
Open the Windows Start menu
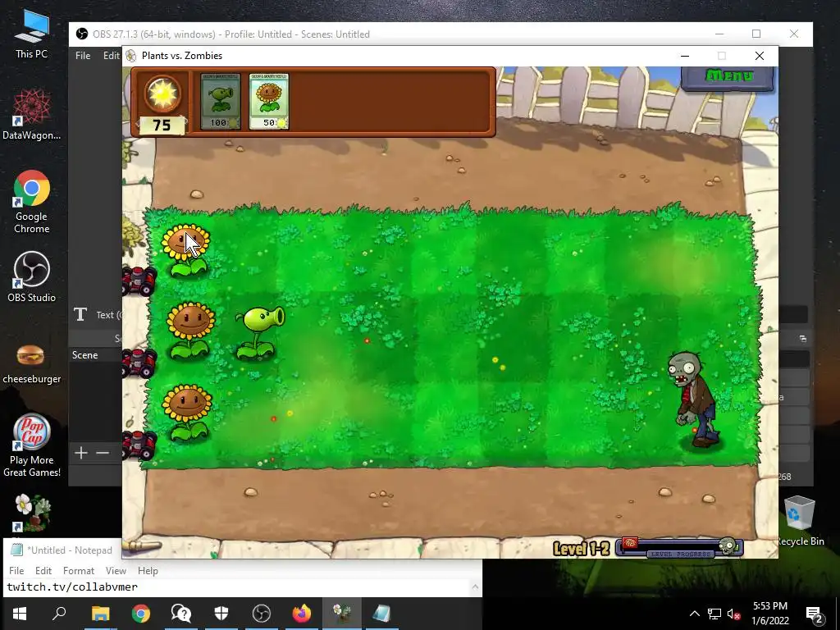(20, 614)
